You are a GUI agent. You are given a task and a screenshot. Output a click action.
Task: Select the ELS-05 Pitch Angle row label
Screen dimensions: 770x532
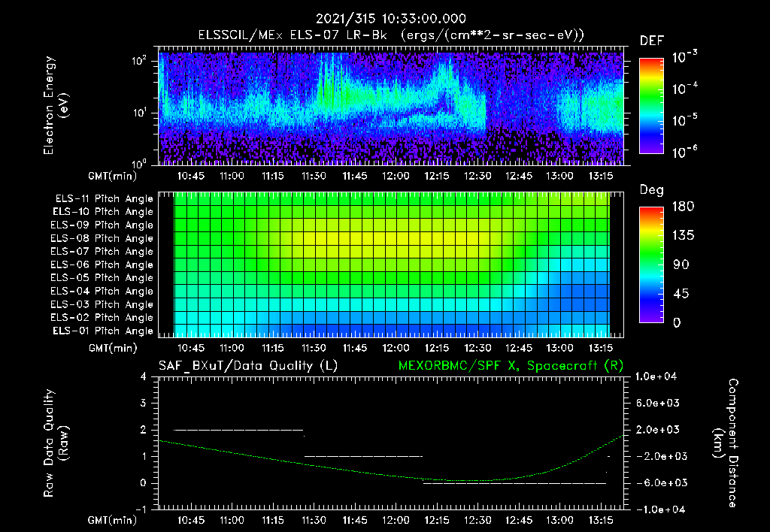tap(102, 278)
